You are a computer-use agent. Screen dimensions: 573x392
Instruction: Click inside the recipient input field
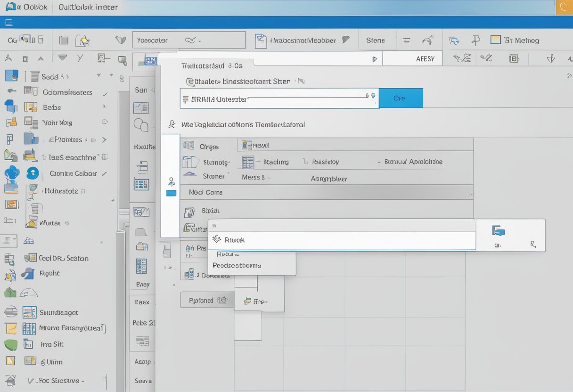coord(278,98)
